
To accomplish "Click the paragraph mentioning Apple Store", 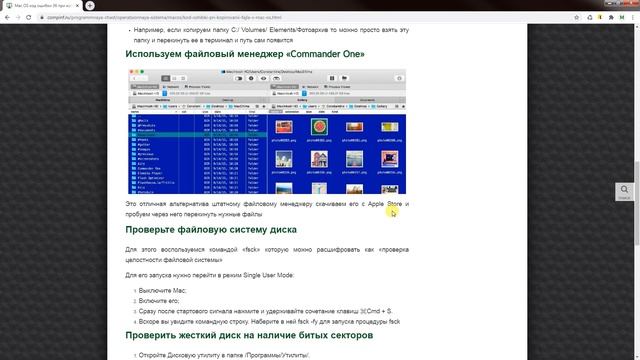I will (267, 209).
